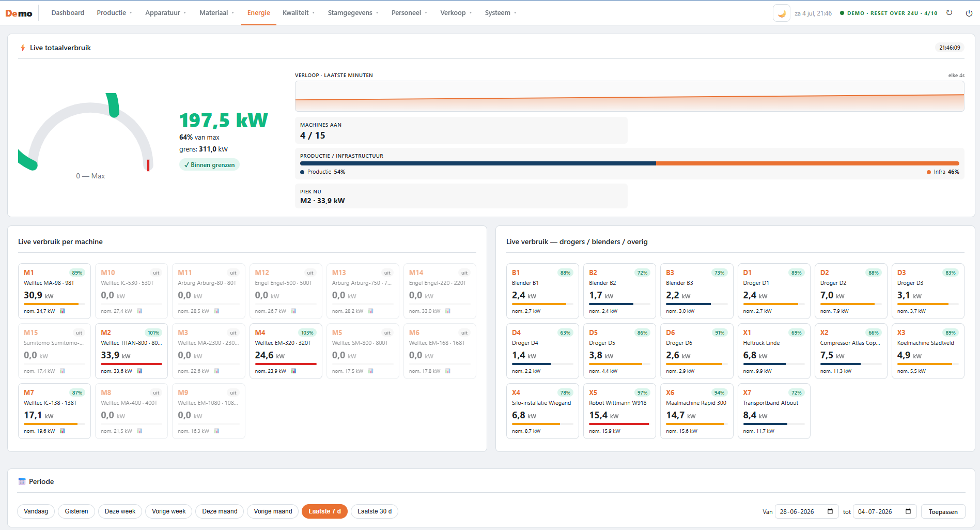Open the B1 Blender card

(542, 291)
